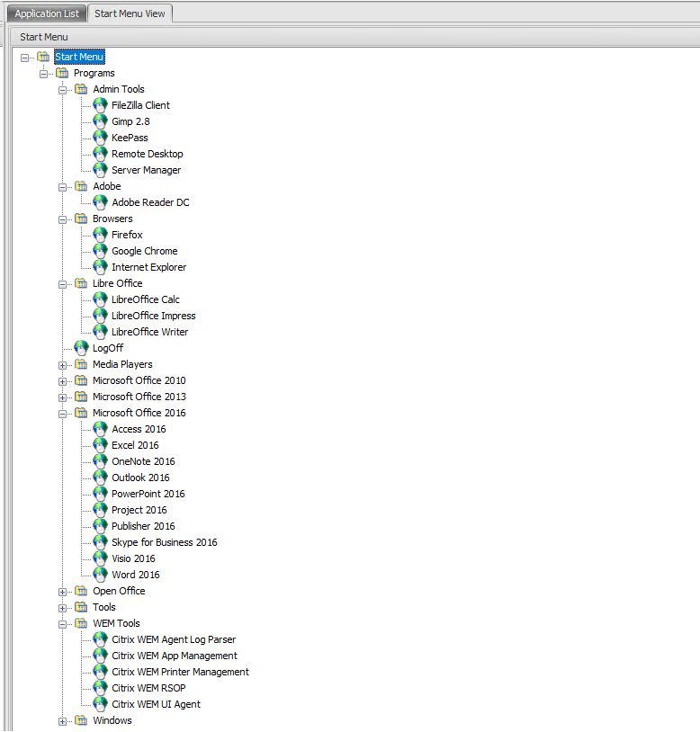Select the Windows folder label

(x=112, y=720)
